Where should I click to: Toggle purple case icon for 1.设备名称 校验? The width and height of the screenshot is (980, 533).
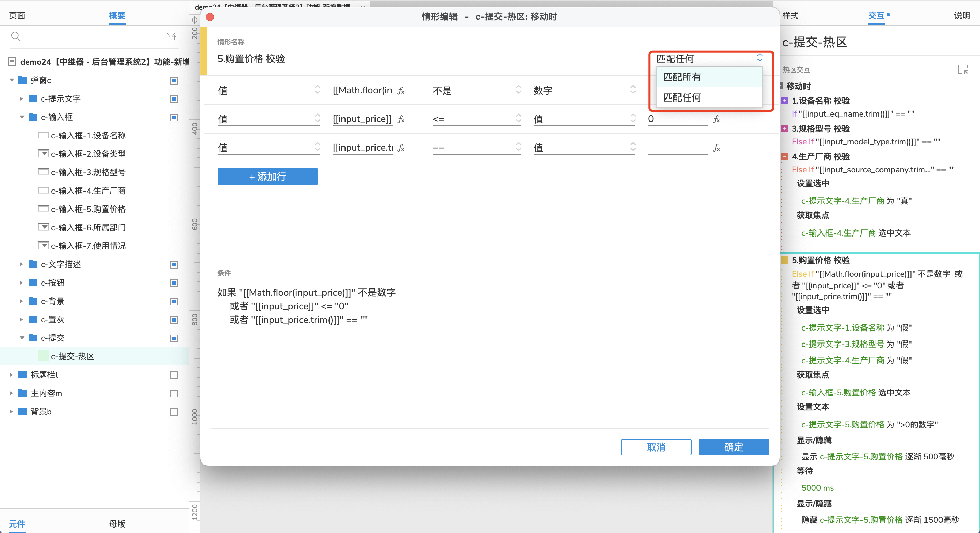784,101
